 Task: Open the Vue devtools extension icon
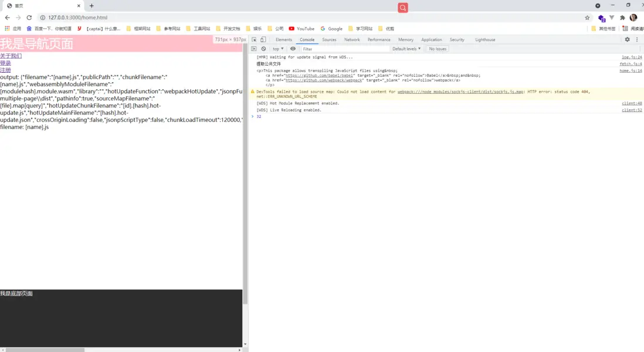point(612,18)
